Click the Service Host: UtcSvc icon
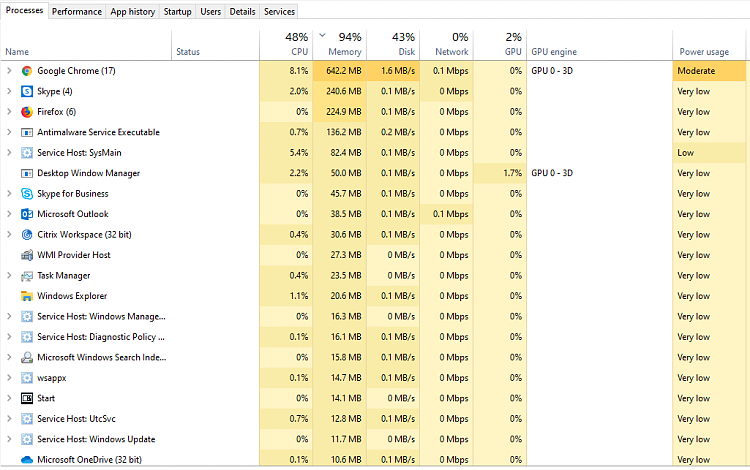750x470 pixels. [x=27, y=419]
